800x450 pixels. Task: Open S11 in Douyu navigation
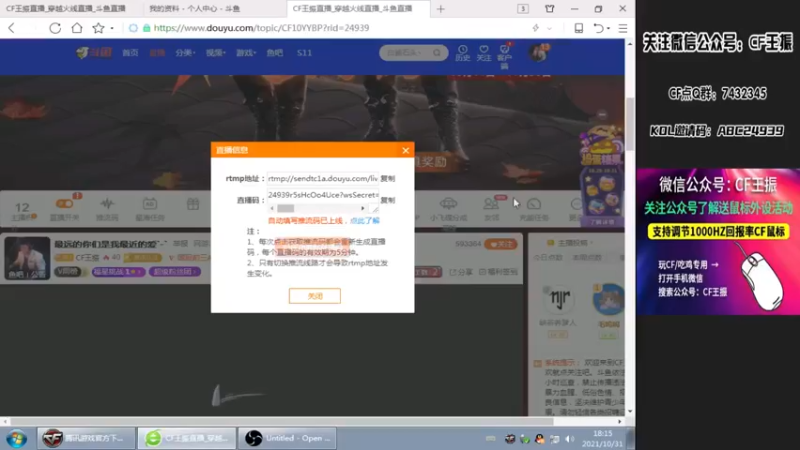coord(304,53)
